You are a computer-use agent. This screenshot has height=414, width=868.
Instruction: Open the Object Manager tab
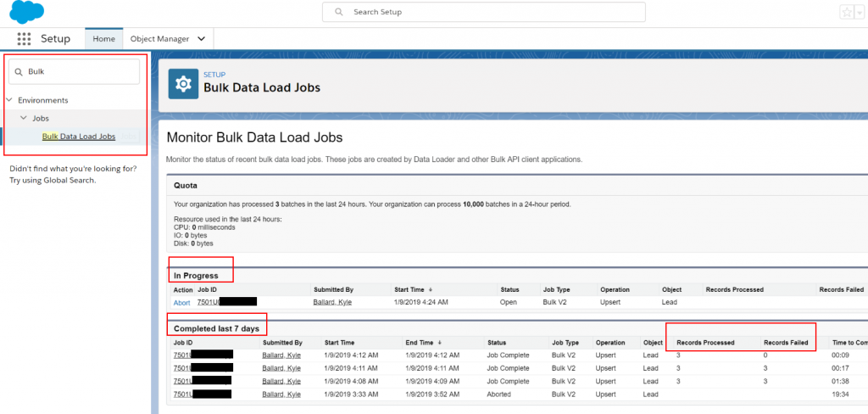(x=159, y=39)
